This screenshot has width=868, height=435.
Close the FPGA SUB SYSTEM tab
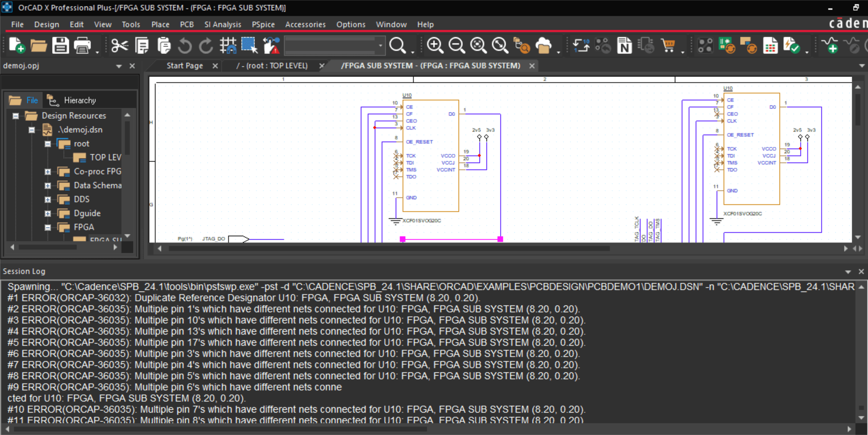532,66
